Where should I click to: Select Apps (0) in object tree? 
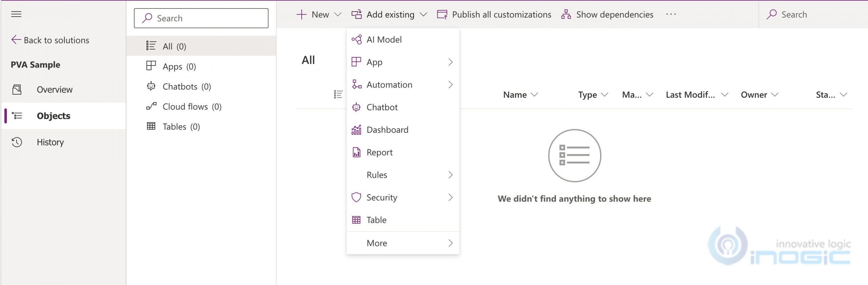click(x=201, y=66)
